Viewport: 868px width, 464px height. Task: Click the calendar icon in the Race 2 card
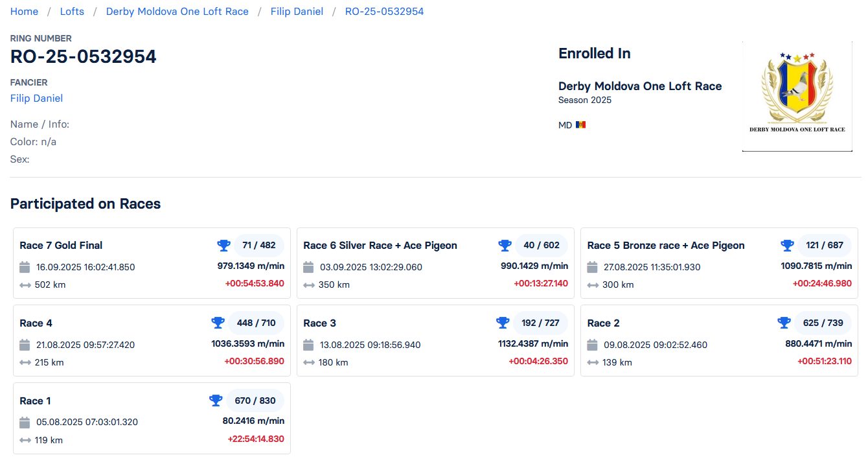pos(593,345)
